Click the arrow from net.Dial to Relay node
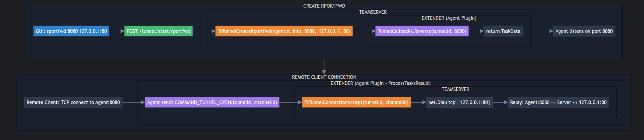This screenshot has height=140, width=644. point(500,102)
